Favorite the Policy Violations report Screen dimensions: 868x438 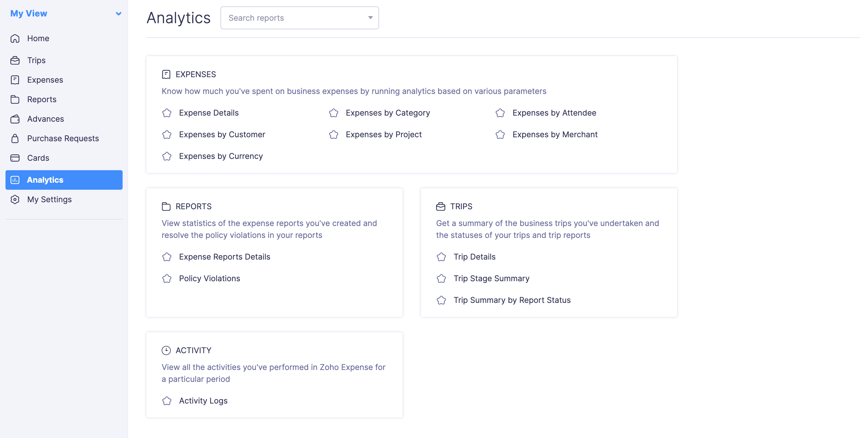(167, 279)
